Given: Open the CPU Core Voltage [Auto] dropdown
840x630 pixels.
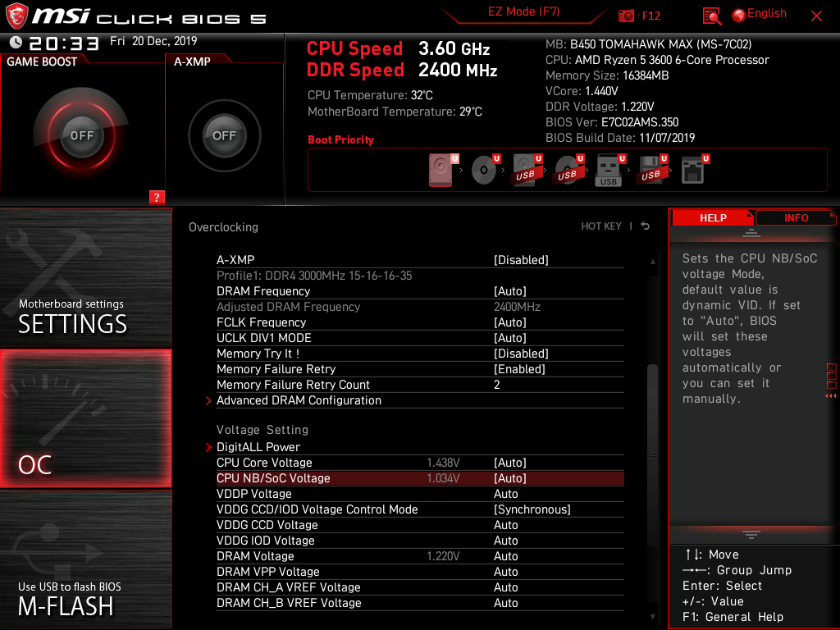Looking at the screenshot, I should (x=509, y=463).
